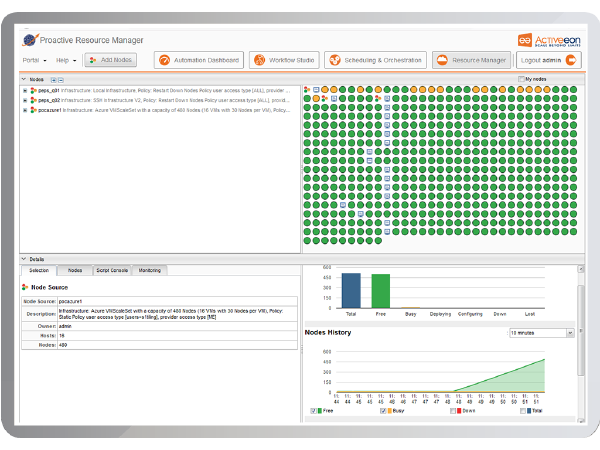Screen dimensions: 600x450
Task: Click the red Down legend swatch
Action: coord(459,411)
